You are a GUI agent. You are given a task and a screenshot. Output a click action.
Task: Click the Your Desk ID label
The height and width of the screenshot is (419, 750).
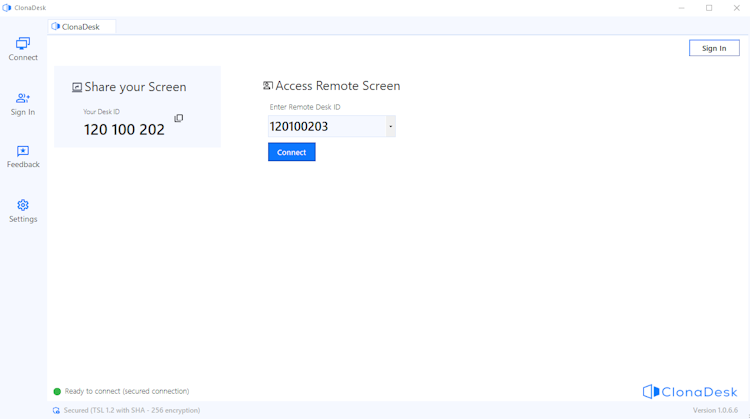(101, 111)
